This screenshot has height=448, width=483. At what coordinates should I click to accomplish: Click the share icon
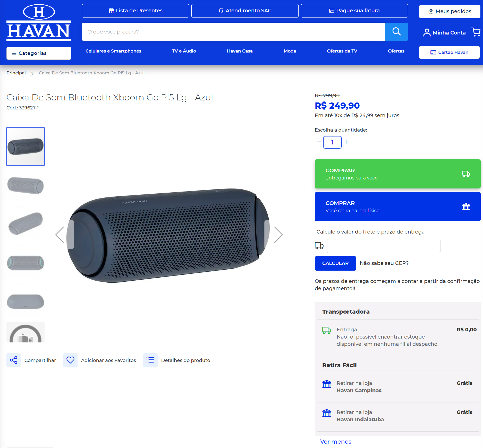pyautogui.click(x=14, y=360)
